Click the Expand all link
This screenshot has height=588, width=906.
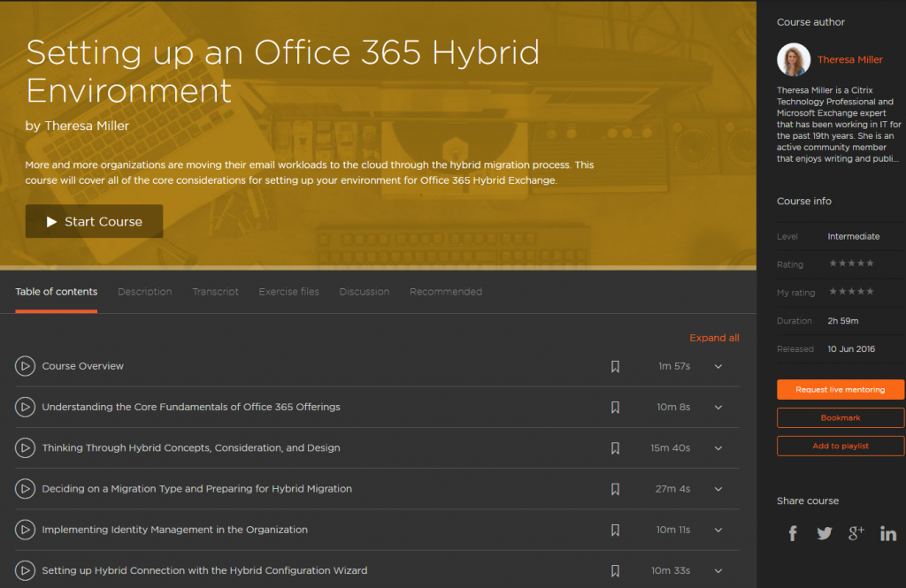(714, 337)
